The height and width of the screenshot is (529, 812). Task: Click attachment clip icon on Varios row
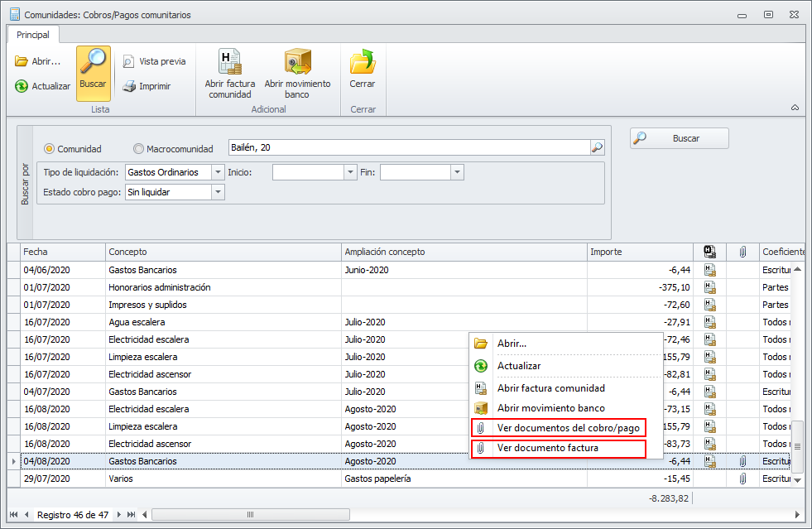[742, 479]
